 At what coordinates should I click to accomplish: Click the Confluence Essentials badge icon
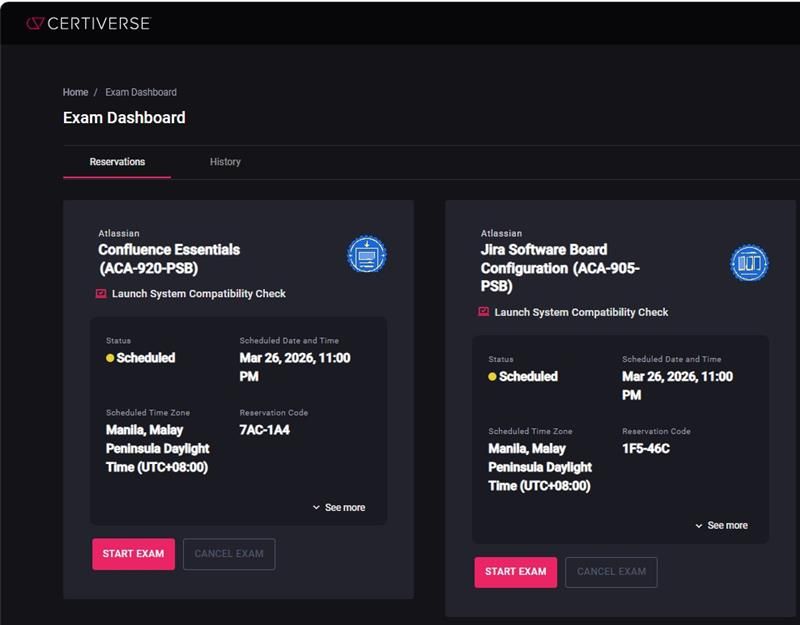(x=367, y=254)
